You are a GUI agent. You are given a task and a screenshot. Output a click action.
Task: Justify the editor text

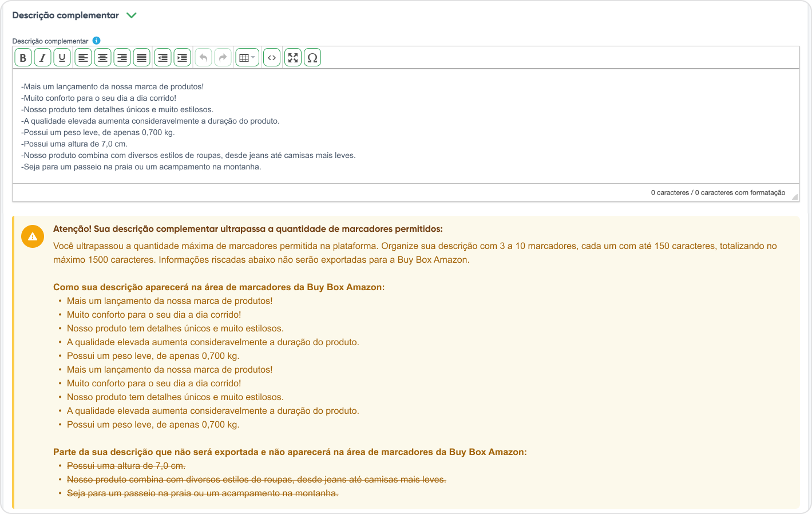pos(141,58)
